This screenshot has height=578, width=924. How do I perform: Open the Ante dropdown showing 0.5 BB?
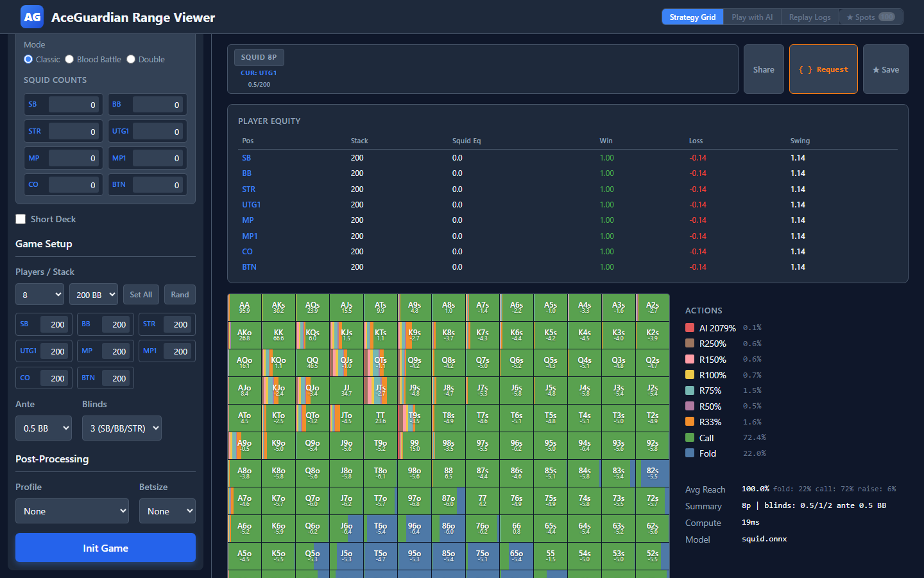(x=43, y=428)
